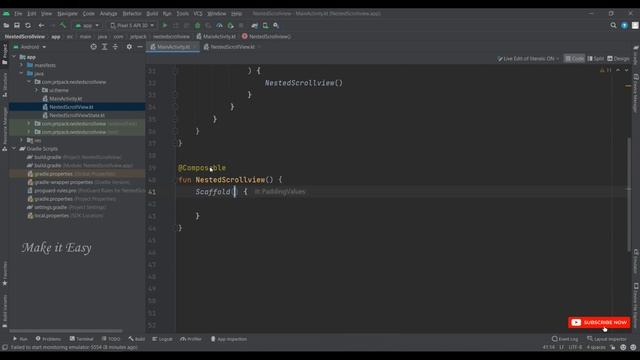Screen dimensions: 640x360
Task: Open the Run tool window button
Action: (x=20, y=339)
